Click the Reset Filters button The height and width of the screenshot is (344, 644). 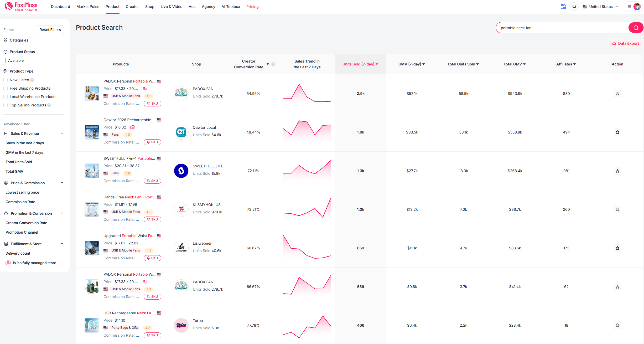pyautogui.click(x=50, y=30)
